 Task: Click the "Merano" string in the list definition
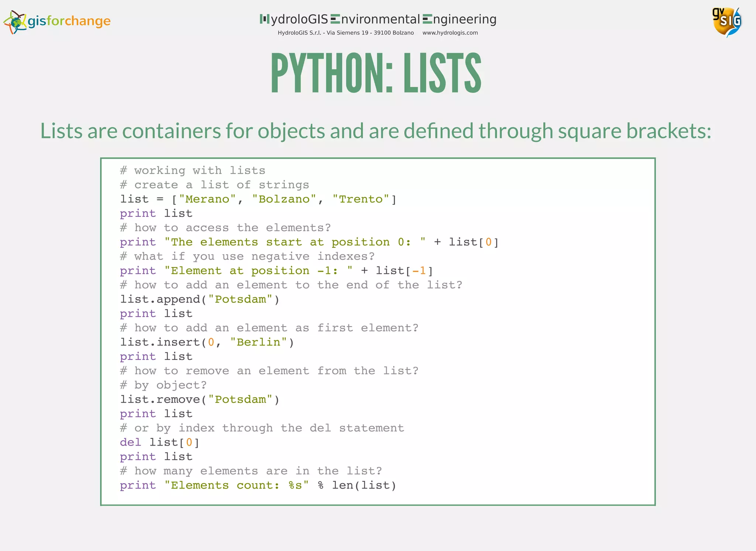coord(207,199)
